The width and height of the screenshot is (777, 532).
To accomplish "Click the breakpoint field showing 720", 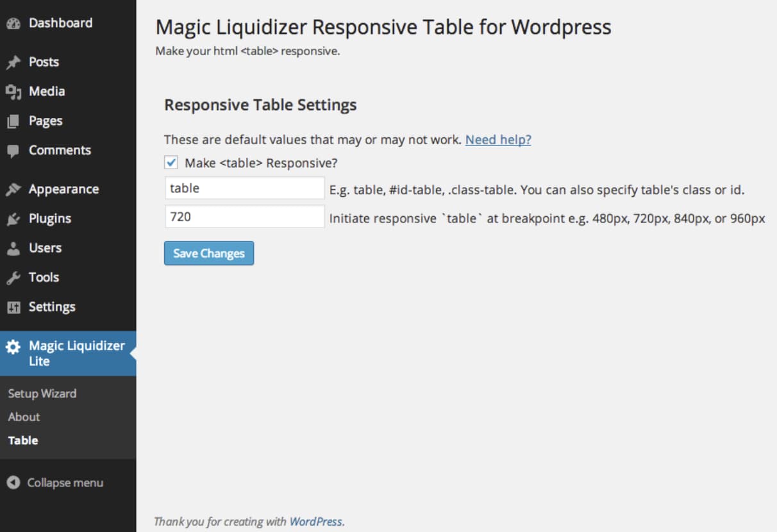I will click(x=244, y=217).
